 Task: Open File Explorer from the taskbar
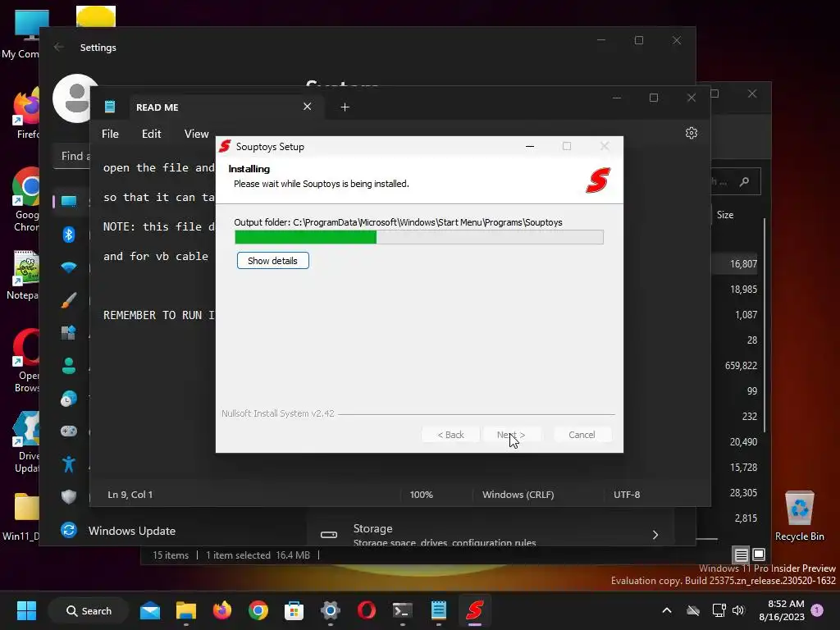(x=186, y=610)
